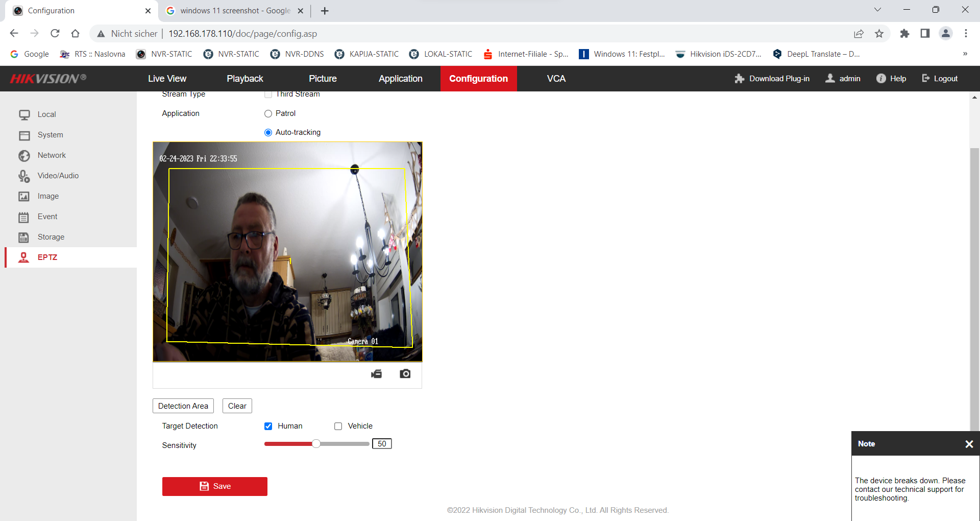Click the record video icon below the preview
The height and width of the screenshot is (521, 980).
(x=376, y=374)
